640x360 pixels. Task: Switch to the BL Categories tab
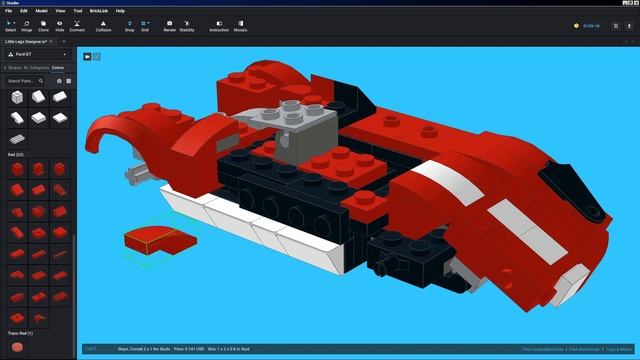point(36,68)
